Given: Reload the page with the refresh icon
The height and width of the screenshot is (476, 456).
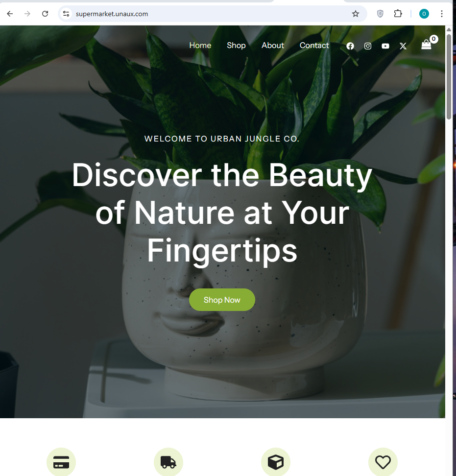Looking at the screenshot, I should coord(45,14).
